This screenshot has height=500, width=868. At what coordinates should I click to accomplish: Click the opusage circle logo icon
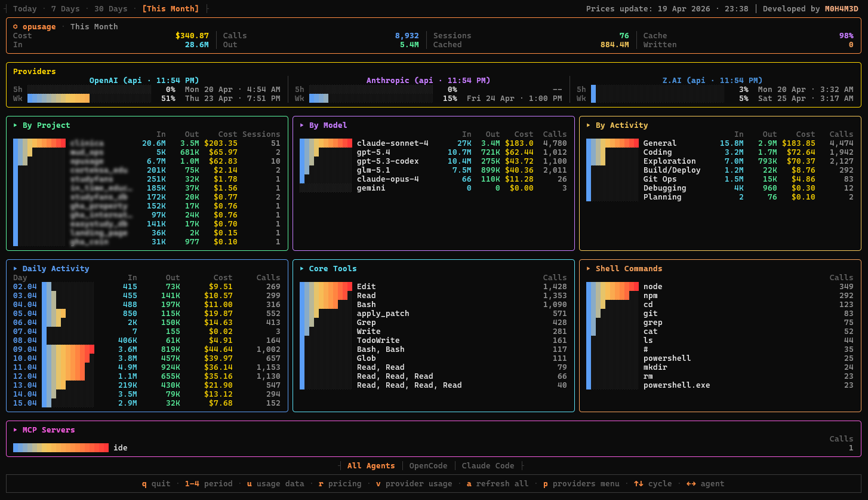click(x=16, y=27)
